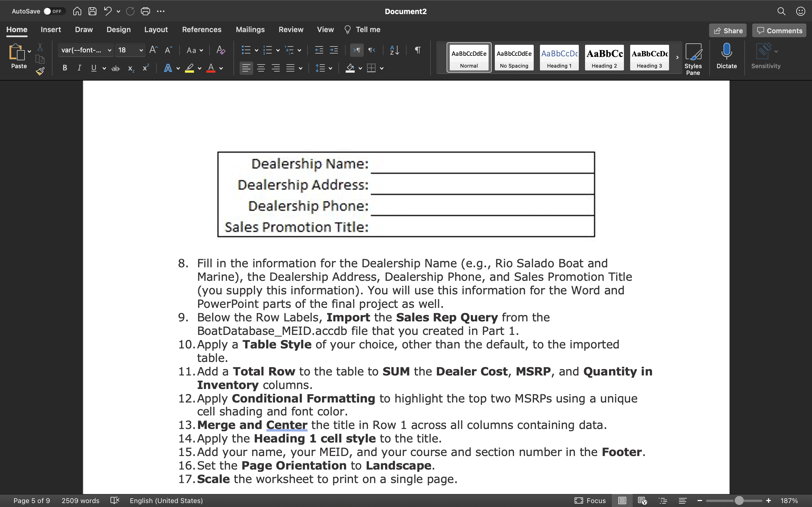Switch to the References tab
Screen dimensions: 812x507
coord(202,30)
